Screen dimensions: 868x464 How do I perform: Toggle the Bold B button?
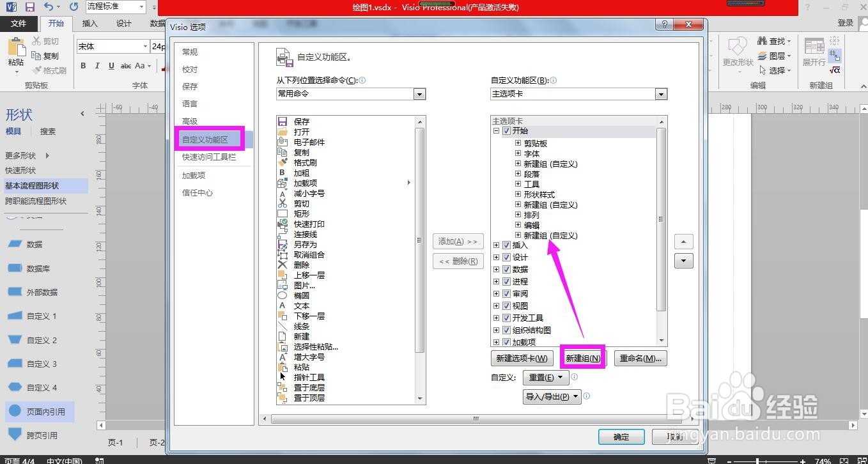[x=83, y=66]
